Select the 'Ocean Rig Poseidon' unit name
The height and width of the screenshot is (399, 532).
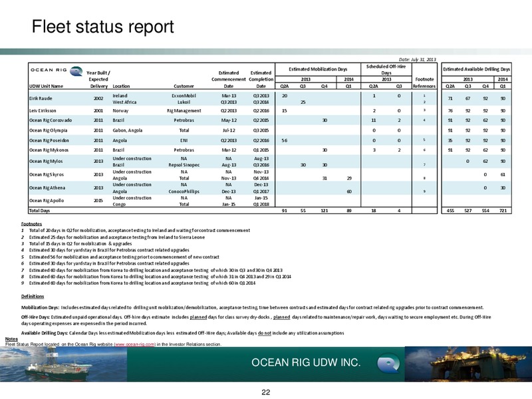pyautogui.click(x=49, y=140)
